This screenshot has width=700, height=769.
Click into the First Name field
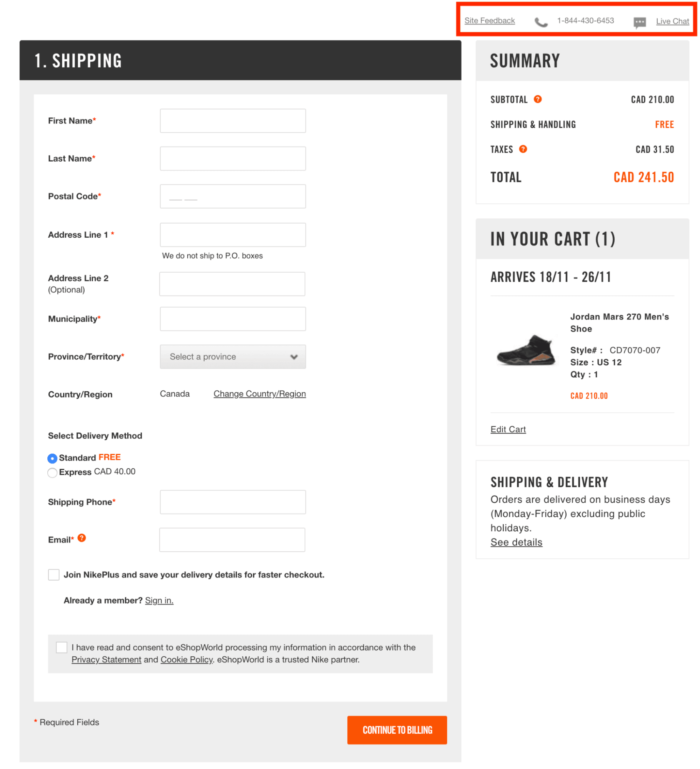pos(233,121)
